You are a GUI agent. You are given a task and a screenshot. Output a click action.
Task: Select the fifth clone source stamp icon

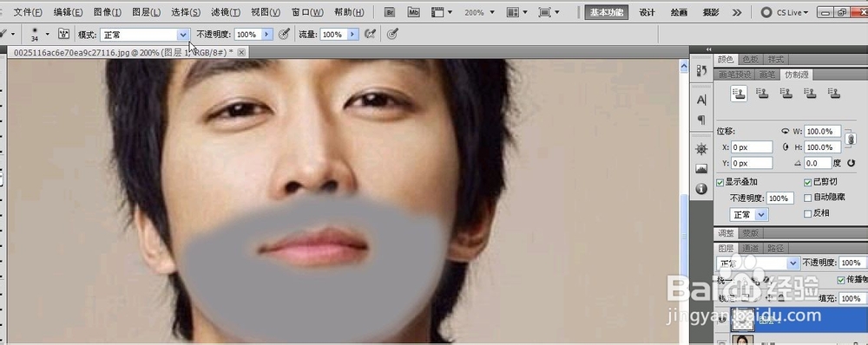pyautogui.click(x=833, y=93)
